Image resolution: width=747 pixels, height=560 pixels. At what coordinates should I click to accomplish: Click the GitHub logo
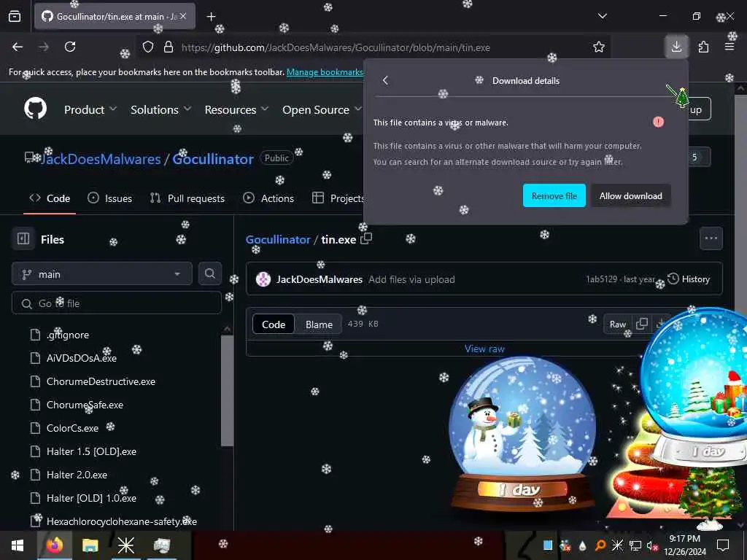coord(36,109)
